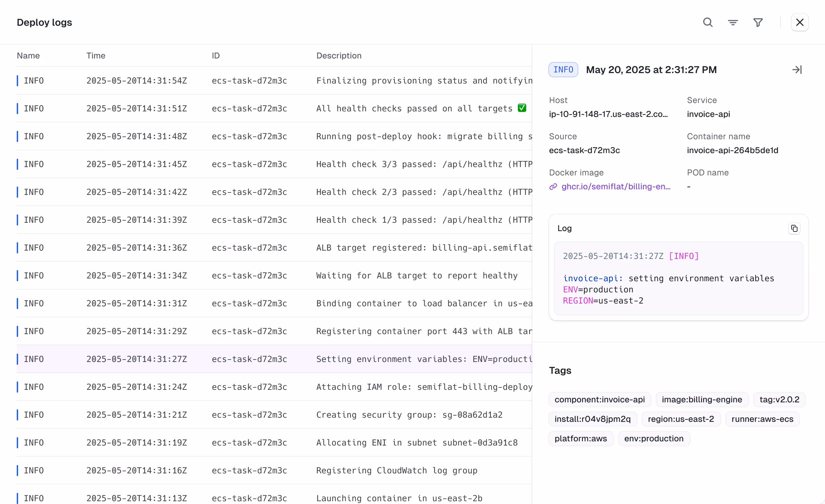Image resolution: width=825 pixels, height=504 pixels.
Task: Open the funnel filter icon
Action: click(758, 23)
